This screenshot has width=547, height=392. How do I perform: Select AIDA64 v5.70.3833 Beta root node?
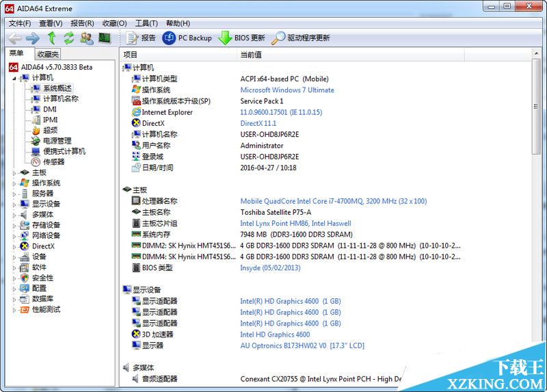pyautogui.click(x=57, y=67)
